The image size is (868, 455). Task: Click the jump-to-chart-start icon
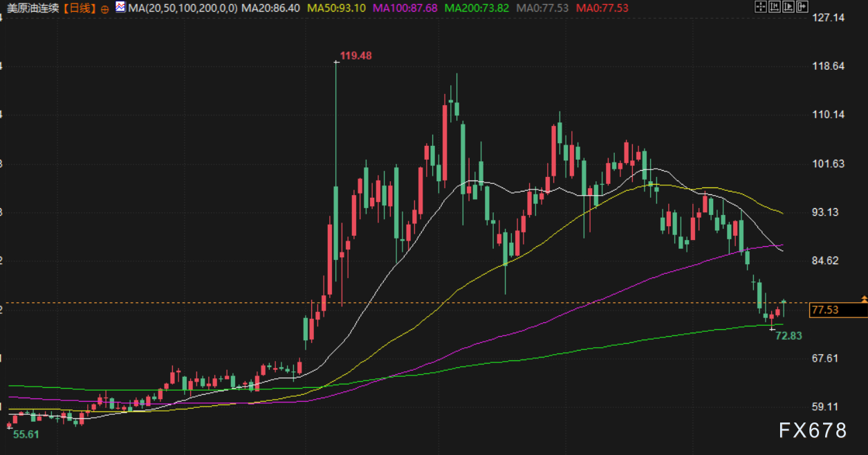tap(775, 7)
